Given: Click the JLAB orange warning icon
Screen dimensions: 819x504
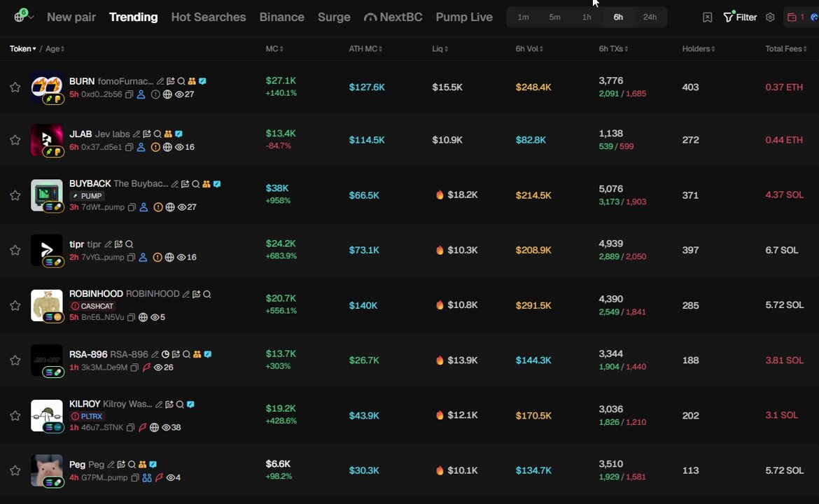Looking at the screenshot, I should coord(155,147).
